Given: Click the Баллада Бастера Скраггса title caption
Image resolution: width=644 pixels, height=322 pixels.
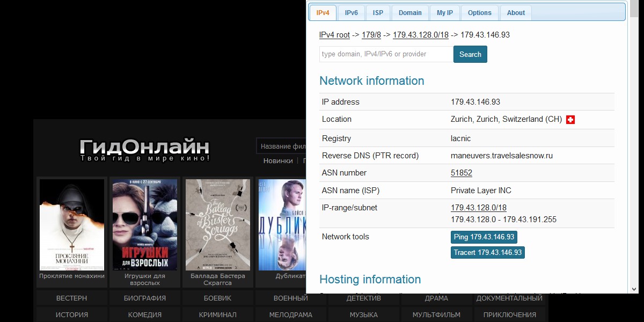Looking at the screenshot, I should point(218,280).
